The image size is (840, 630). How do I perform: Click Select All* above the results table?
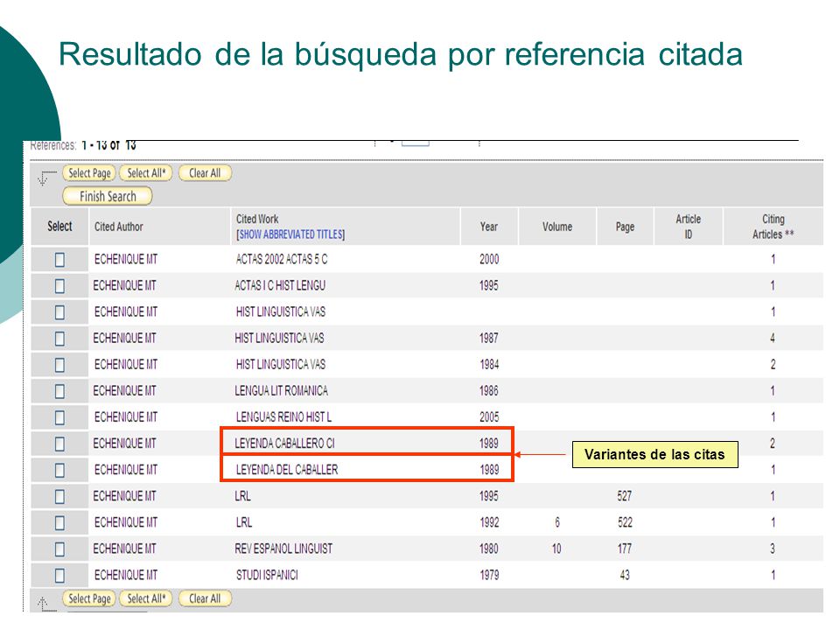pyautogui.click(x=146, y=173)
